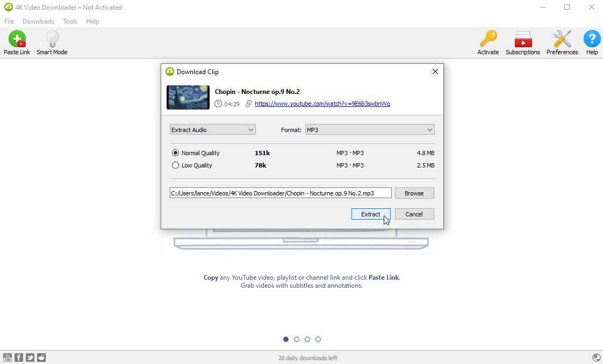The width and height of the screenshot is (603, 364).
Task: Click '28 daily downloads left' status text
Action: 307,358
